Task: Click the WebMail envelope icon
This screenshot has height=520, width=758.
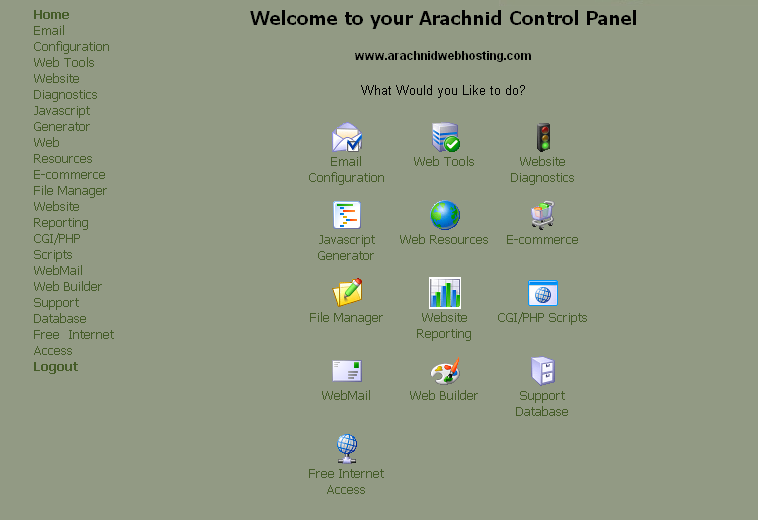Action: point(347,371)
